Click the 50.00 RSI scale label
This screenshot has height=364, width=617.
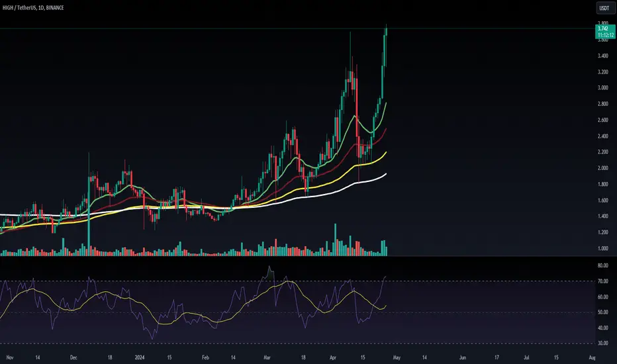pyautogui.click(x=603, y=312)
